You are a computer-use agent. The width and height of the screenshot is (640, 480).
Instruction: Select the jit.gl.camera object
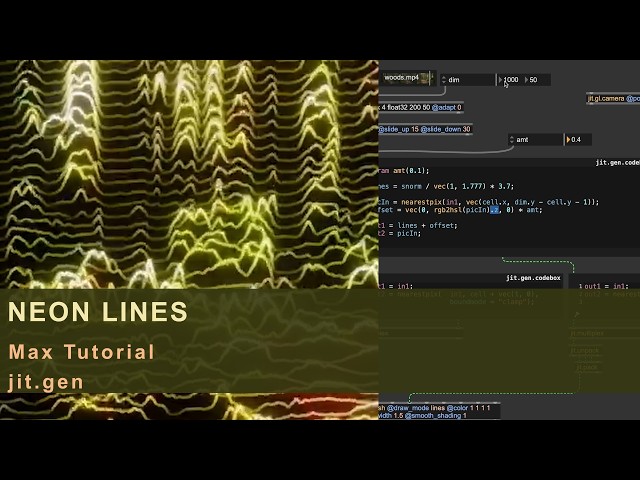coord(613,99)
